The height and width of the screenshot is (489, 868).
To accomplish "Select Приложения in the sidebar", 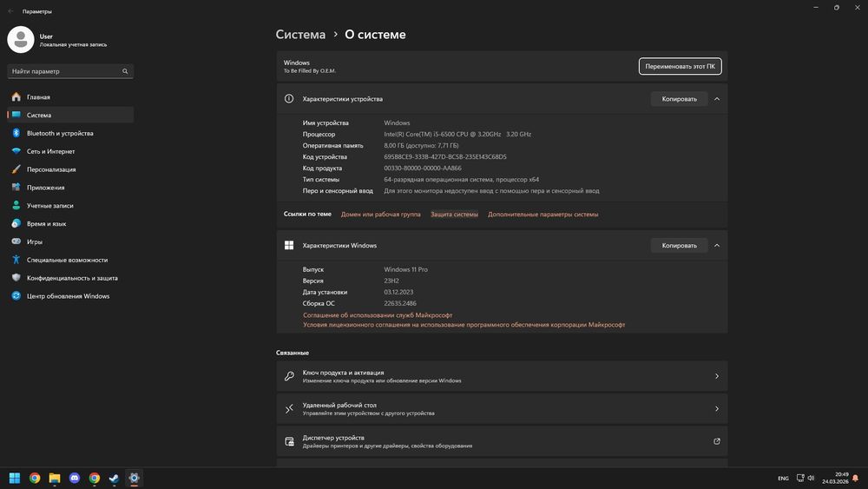I will pyautogui.click(x=45, y=188).
